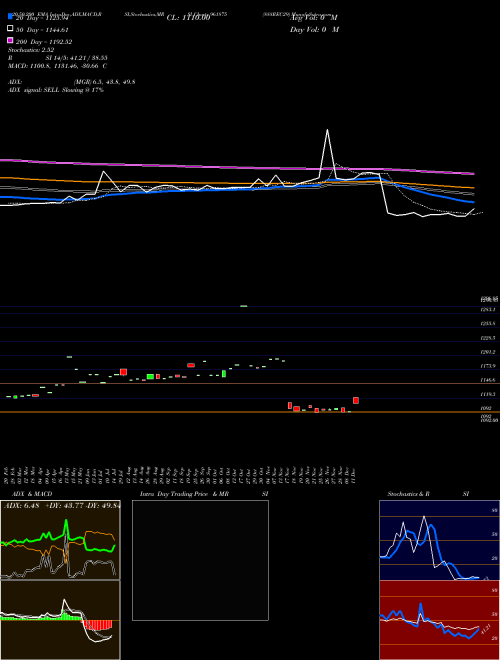Click the 1201.2 price axis label
500x660 pixels.
coord(488,352)
